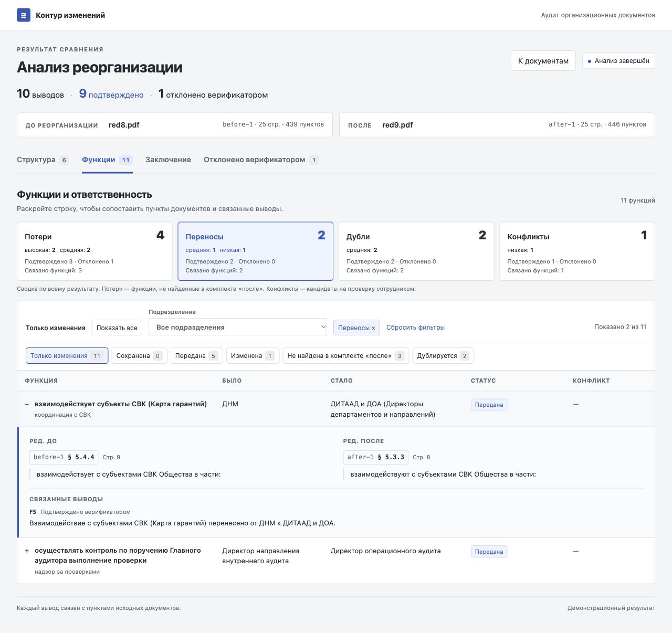Viewport: 672px width, 633px height.
Task: Click the Сбросить фильтры link
Action: tap(415, 328)
